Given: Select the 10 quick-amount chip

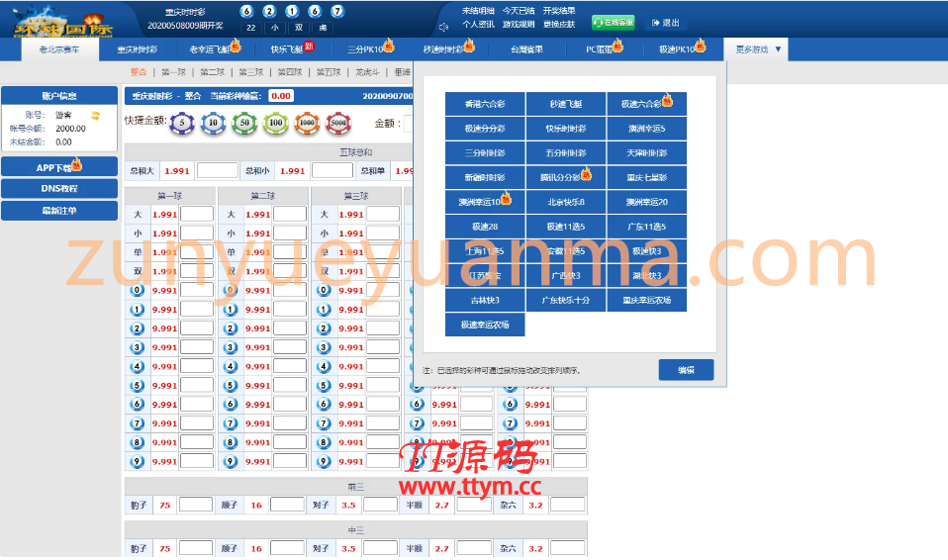Looking at the screenshot, I should (x=213, y=123).
